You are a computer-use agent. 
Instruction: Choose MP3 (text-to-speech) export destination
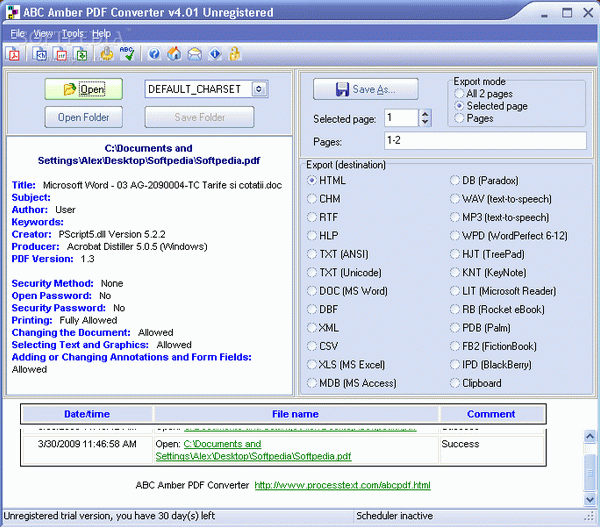click(x=499, y=217)
